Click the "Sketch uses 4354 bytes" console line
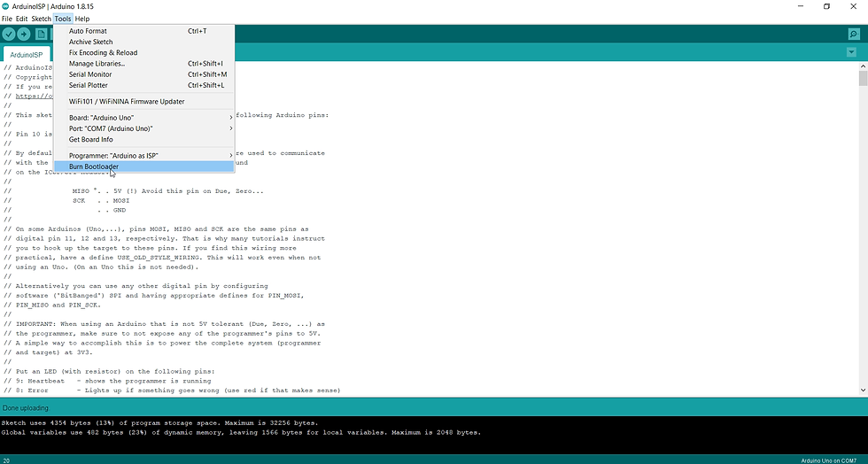The image size is (868, 464). (159, 423)
